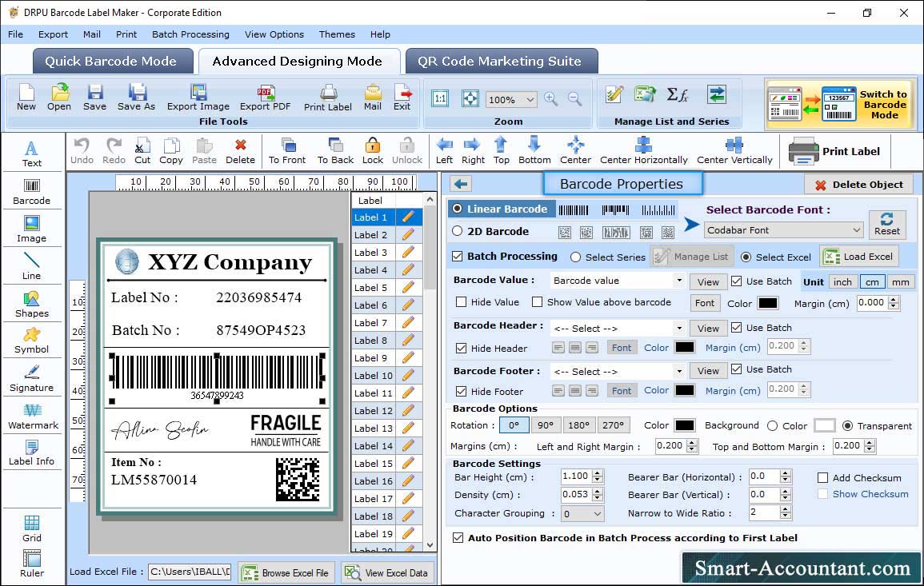Image resolution: width=924 pixels, height=586 pixels.
Task: Open the Background color white swatch
Action: click(x=824, y=425)
